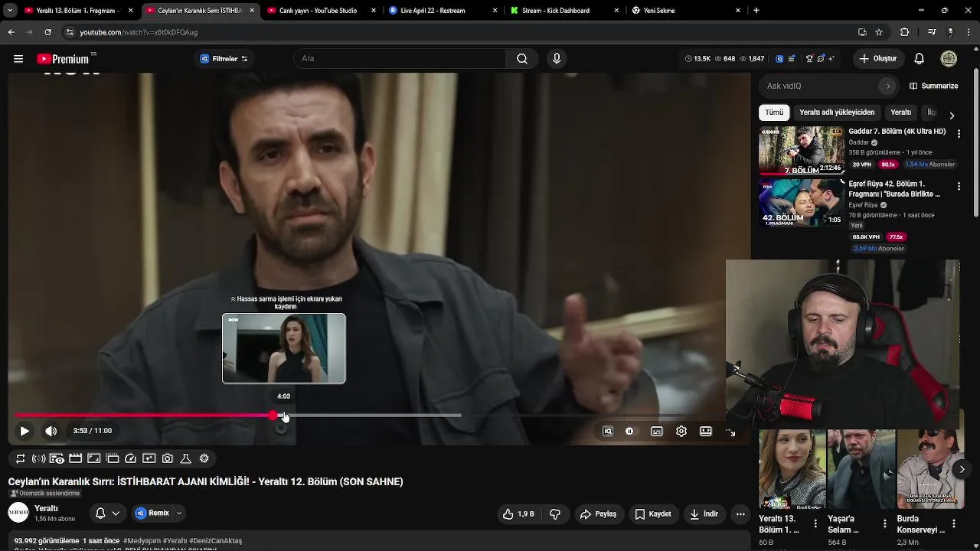Image resolution: width=980 pixels, height=551 pixels.
Task: Share the video with Paylaş
Action: pyautogui.click(x=598, y=514)
